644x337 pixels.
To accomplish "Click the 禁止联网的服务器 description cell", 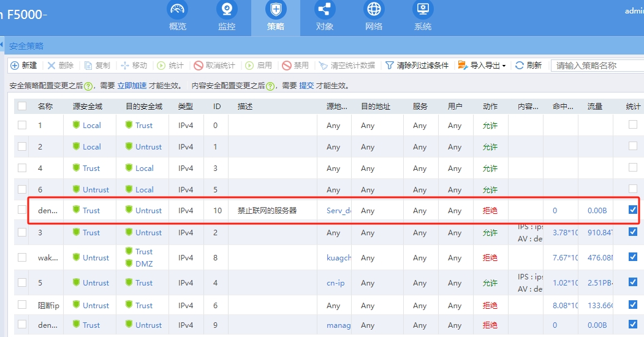I will point(267,211).
